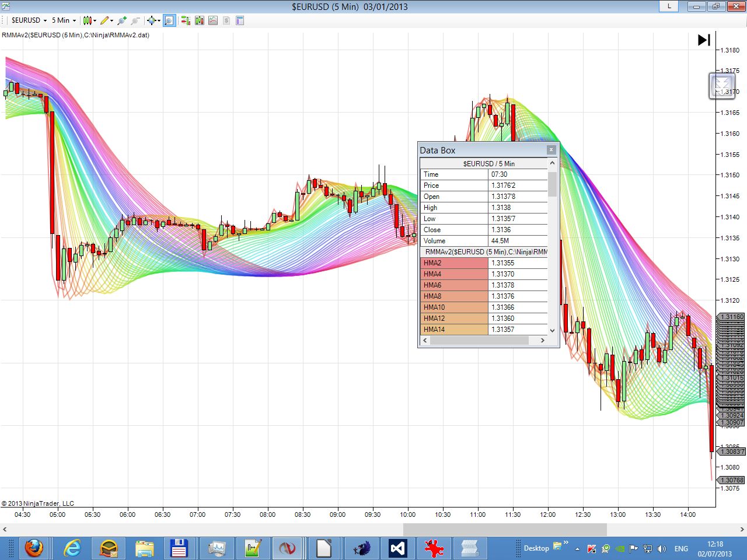Screen dimensions: 747x560
Task: Open the $EURUSD instrument selector
Action: [29, 20]
